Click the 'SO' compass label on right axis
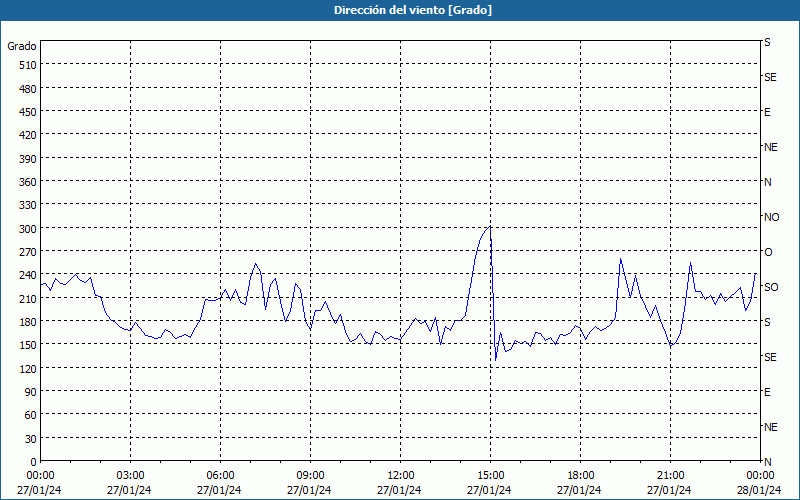 pyautogui.click(x=771, y=287)
